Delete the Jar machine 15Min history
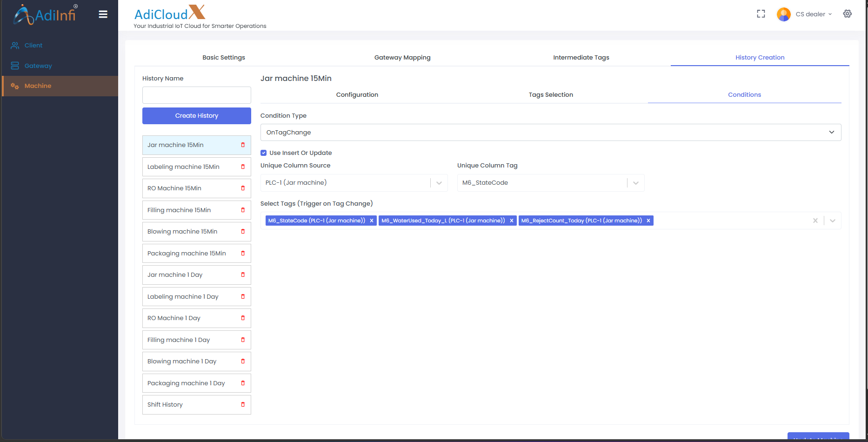The image size is (868, 442). pyautogui.click(x=243, y=145)
